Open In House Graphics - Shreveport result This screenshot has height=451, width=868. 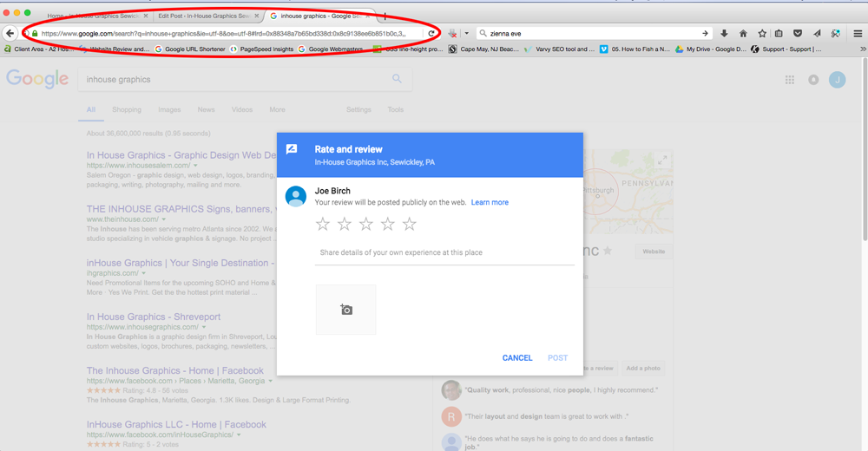154,317
